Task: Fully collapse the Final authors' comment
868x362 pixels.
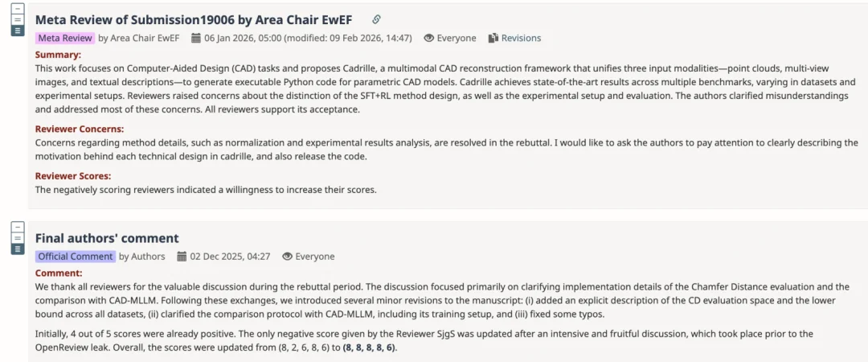Action: point(17,227)
